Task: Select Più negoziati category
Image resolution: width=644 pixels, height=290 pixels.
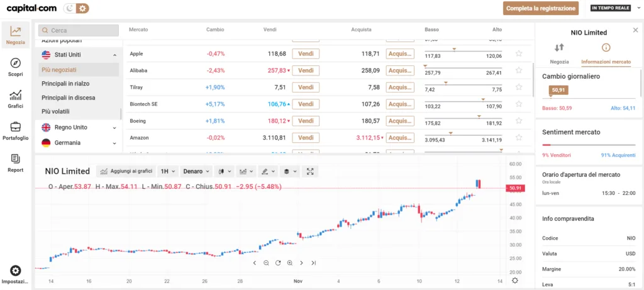Action: point(79,70)
